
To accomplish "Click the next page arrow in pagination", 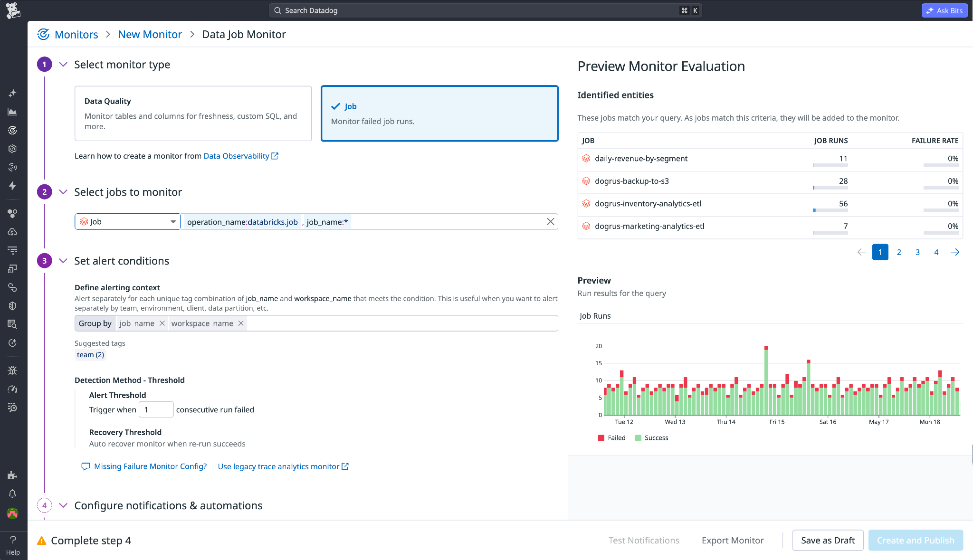I will coord(955,252).
